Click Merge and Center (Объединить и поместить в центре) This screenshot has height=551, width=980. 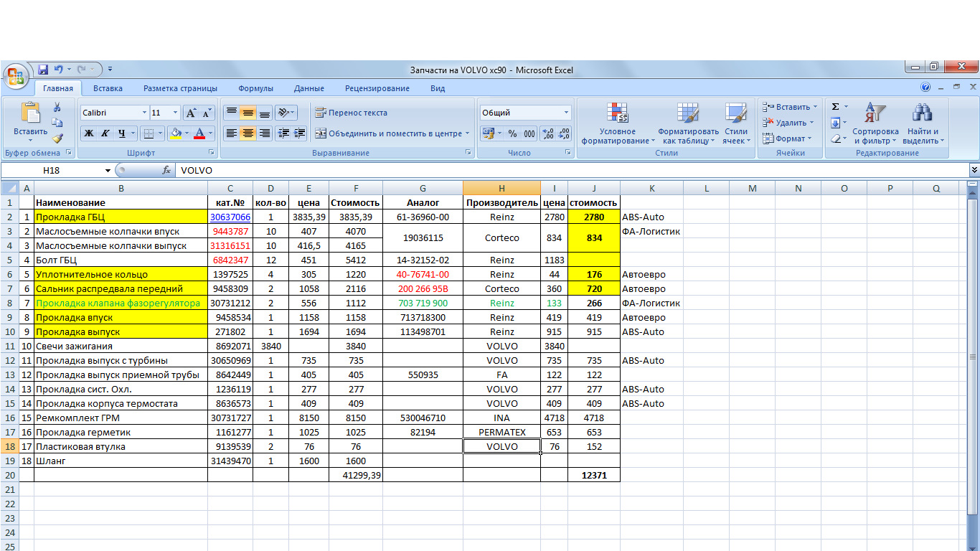point(387,133)
